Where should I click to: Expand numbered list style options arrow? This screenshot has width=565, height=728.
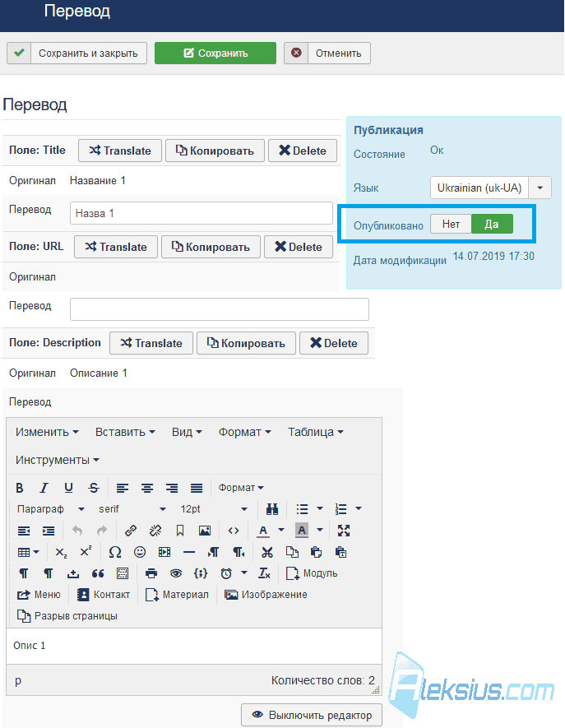(359, 509)
